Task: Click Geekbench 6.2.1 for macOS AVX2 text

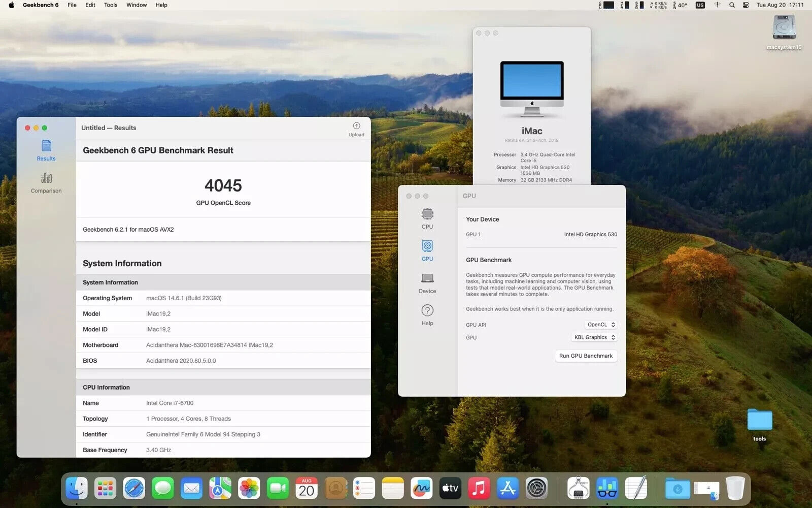Action: pyautogui.click(x=128, y=230)
